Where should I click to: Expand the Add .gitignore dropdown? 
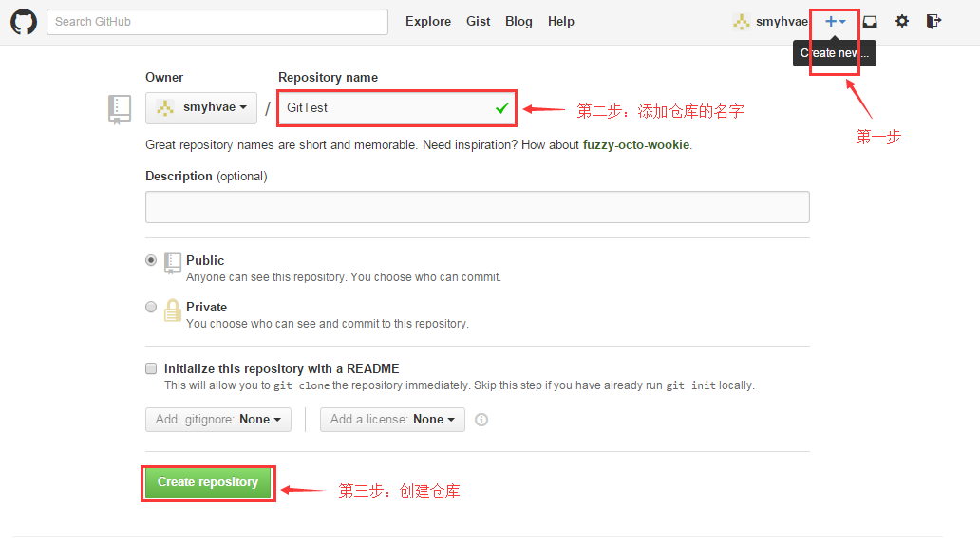[218, 420]
